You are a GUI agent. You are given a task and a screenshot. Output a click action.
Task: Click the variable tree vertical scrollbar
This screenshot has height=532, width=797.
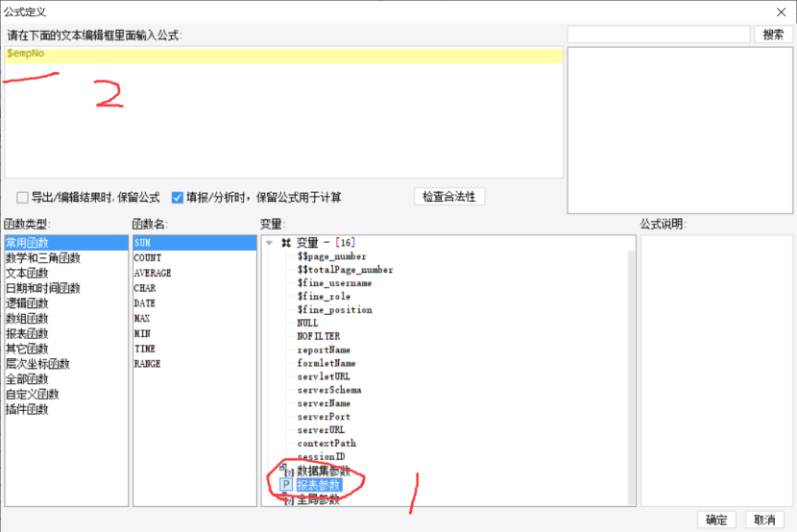[x=631, y=376]
